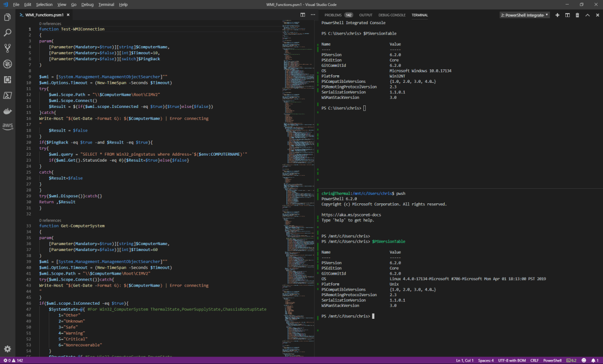Switch to the PROBLEMS panel tab
603x364 pixels.
333,15
